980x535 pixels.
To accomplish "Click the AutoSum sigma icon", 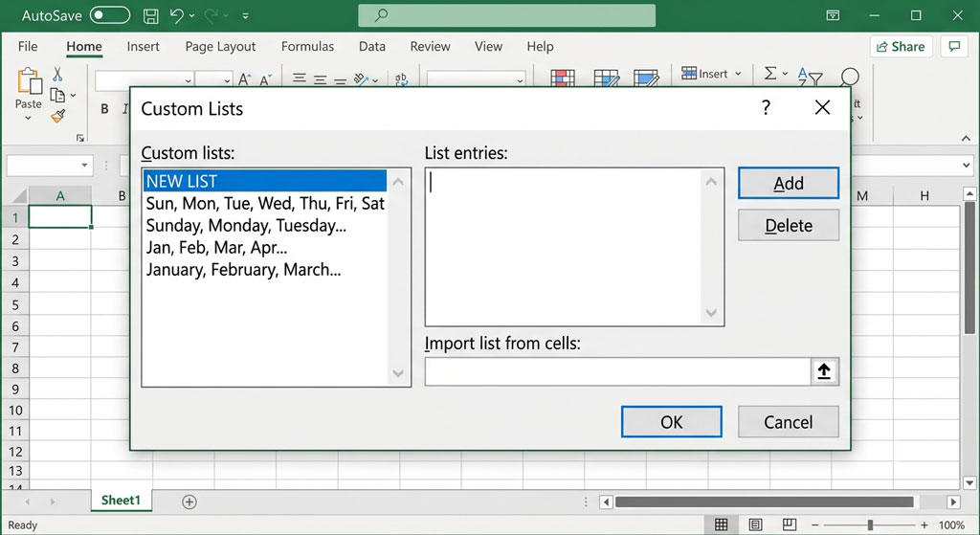I will click(770, 74).
